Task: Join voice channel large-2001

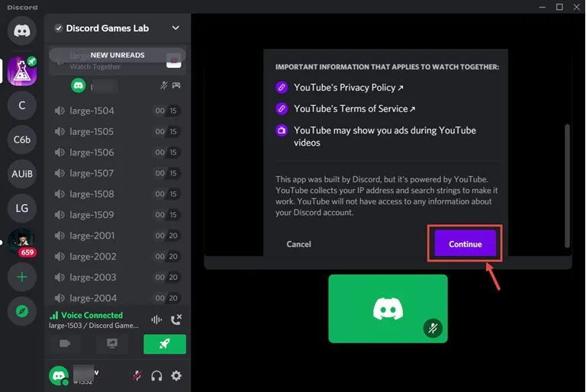Action: tap(117, 236)
